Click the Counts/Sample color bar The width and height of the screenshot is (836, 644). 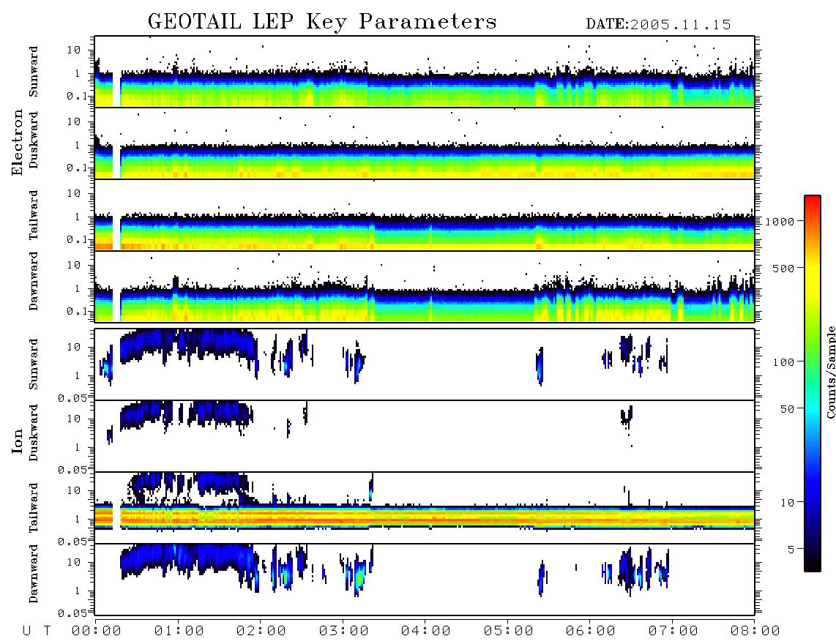click(x=813, y=384)
